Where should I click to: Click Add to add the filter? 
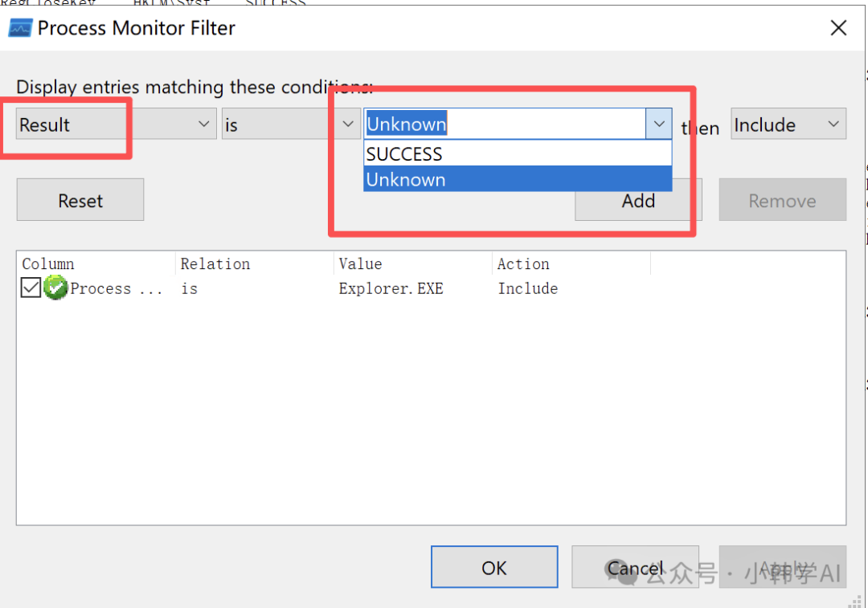click(x=638, y=201)
